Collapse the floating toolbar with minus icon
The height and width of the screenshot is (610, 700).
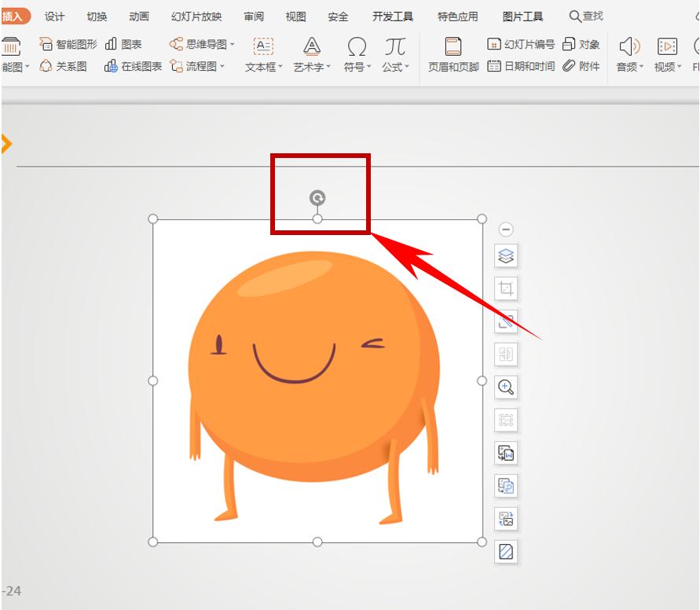tap(506, 230)
